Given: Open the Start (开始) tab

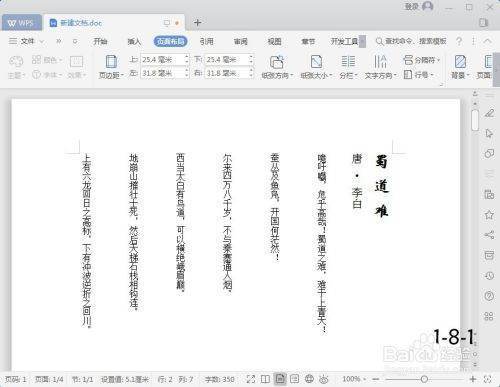Looking at the screenshot, I should tap(100, 41).
